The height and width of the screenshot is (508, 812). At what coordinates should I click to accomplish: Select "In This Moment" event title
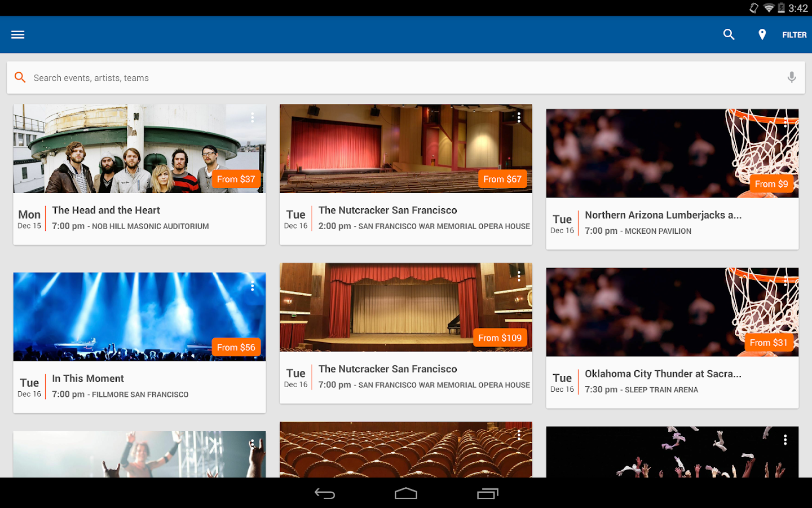click(x=88, y=378)
